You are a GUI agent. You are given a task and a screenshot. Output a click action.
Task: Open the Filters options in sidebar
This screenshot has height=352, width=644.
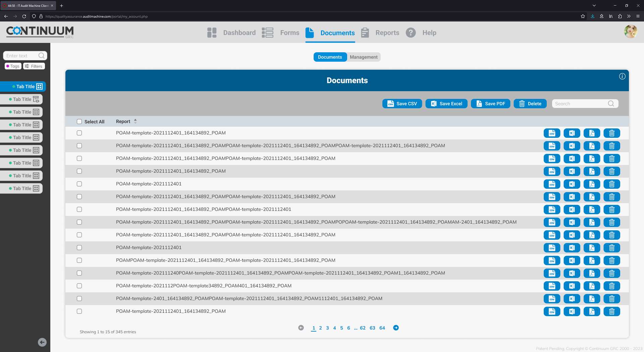coord(34,66)
